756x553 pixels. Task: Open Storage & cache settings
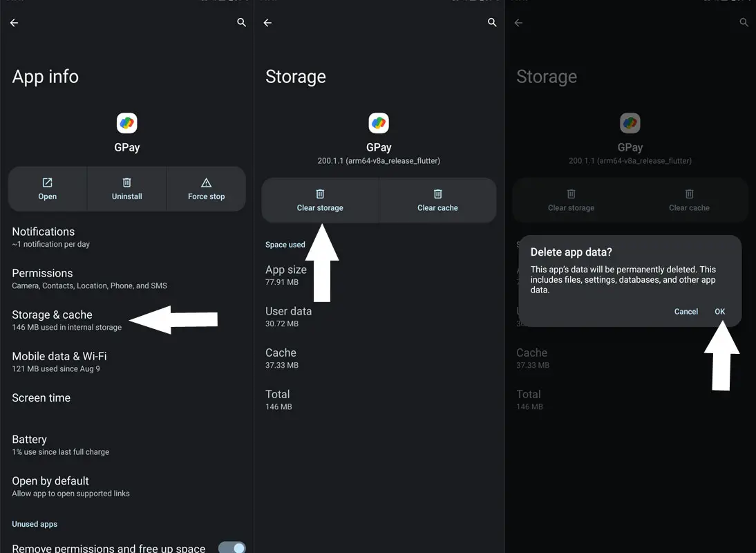click(126, 320)
